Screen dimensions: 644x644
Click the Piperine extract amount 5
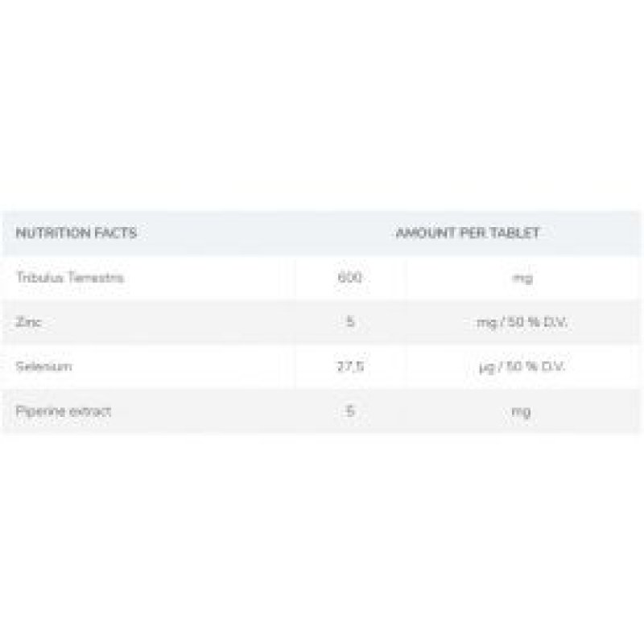pos(351,411)
